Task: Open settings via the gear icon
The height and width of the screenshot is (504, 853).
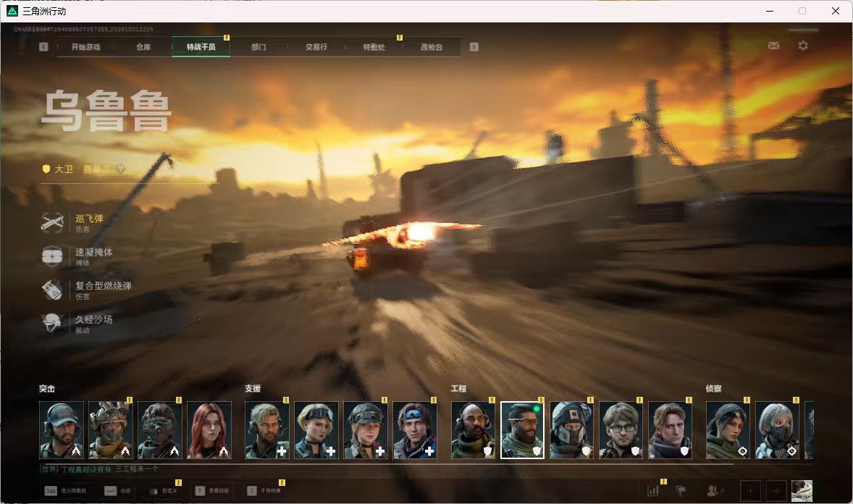Action: [x=803, y=46]
